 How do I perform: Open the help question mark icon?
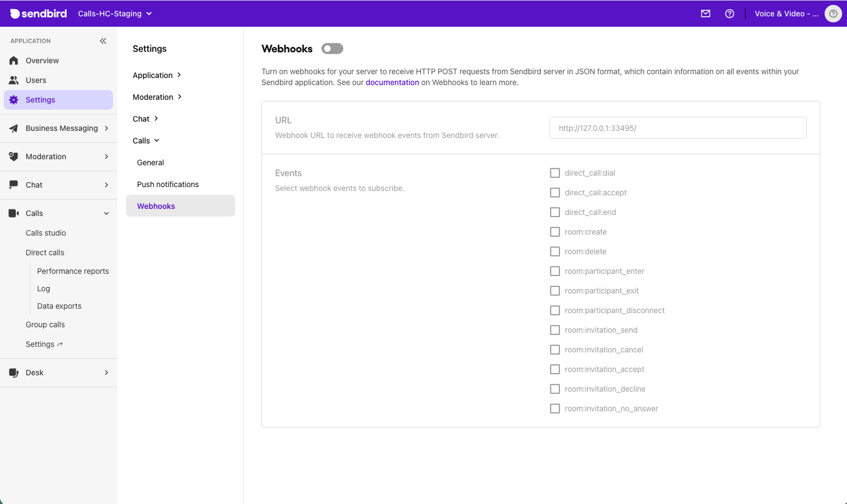pyautogui.click(x=730, y=14)
